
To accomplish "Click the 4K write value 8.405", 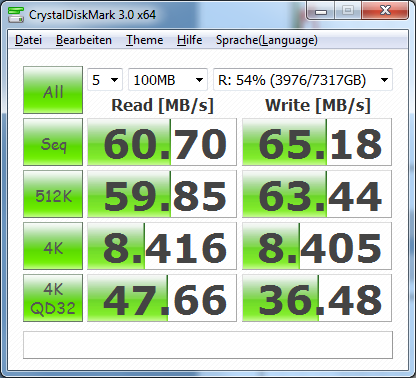I will click(317, 246).
